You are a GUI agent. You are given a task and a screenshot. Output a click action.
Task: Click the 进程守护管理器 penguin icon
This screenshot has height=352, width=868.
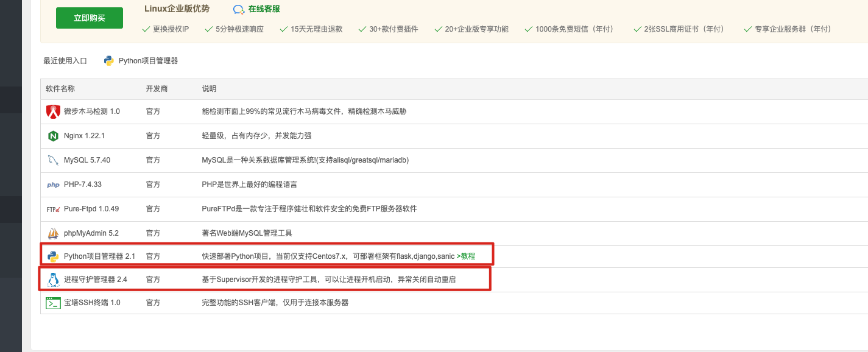[53, 280]
